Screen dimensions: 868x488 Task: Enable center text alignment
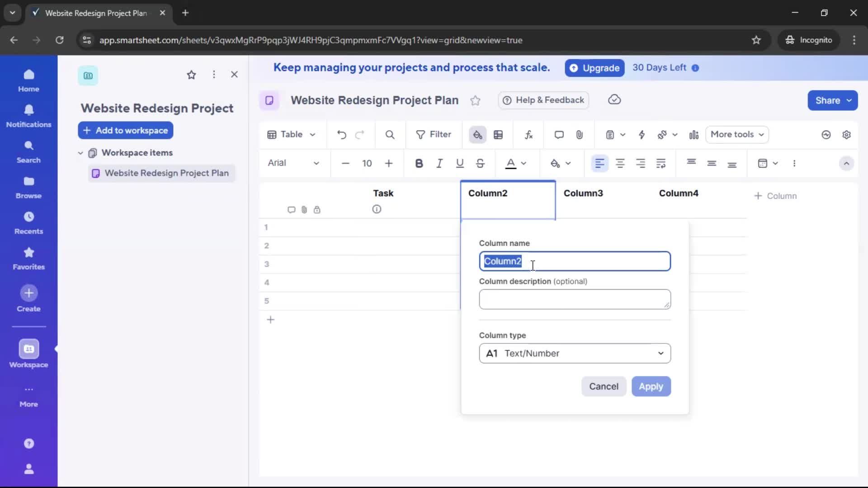point(621,164)
